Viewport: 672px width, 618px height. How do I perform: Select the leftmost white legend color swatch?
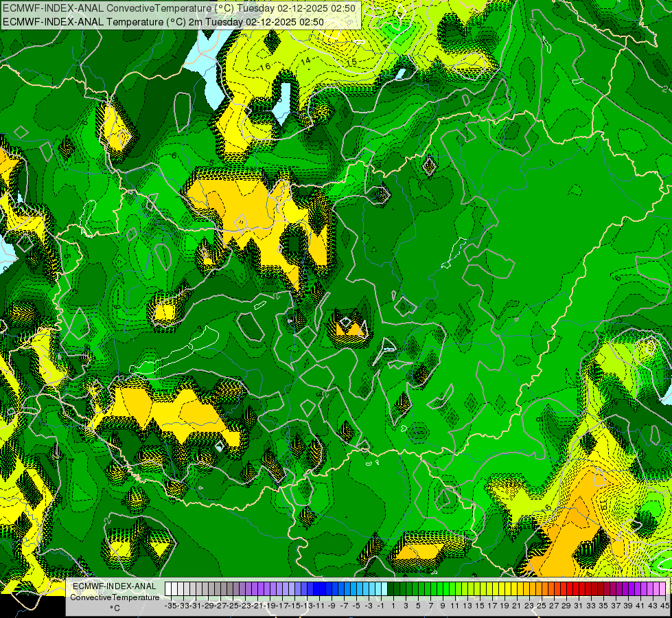coord(168,589)
